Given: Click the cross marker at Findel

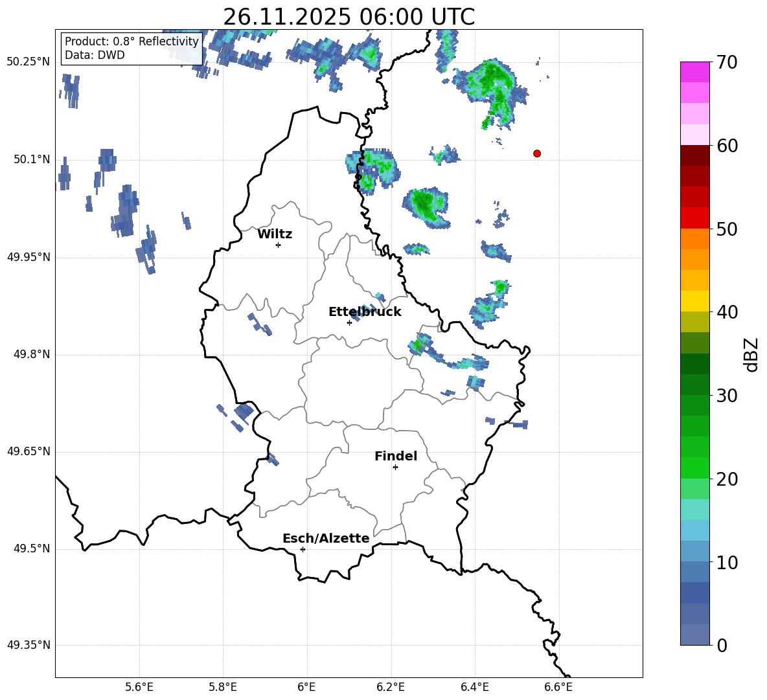Looking at the screenshot, I should coord(395,468).
